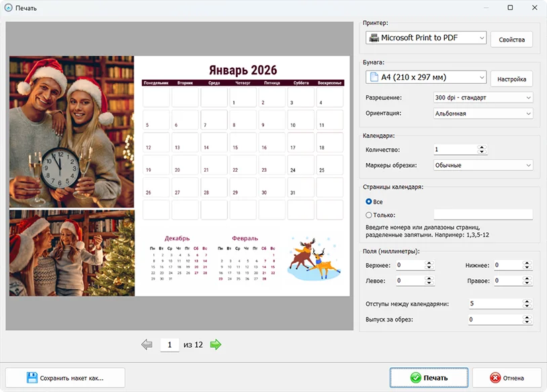Increase calendar quantity with up arrow
This screenshot has width=547, height=392.
[x=481, y=147]
